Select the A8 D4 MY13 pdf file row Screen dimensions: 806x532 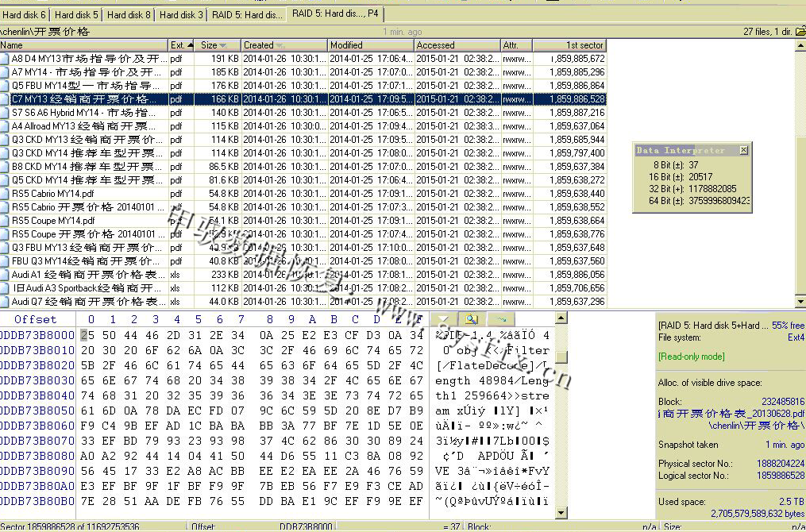tap(303, 59)
